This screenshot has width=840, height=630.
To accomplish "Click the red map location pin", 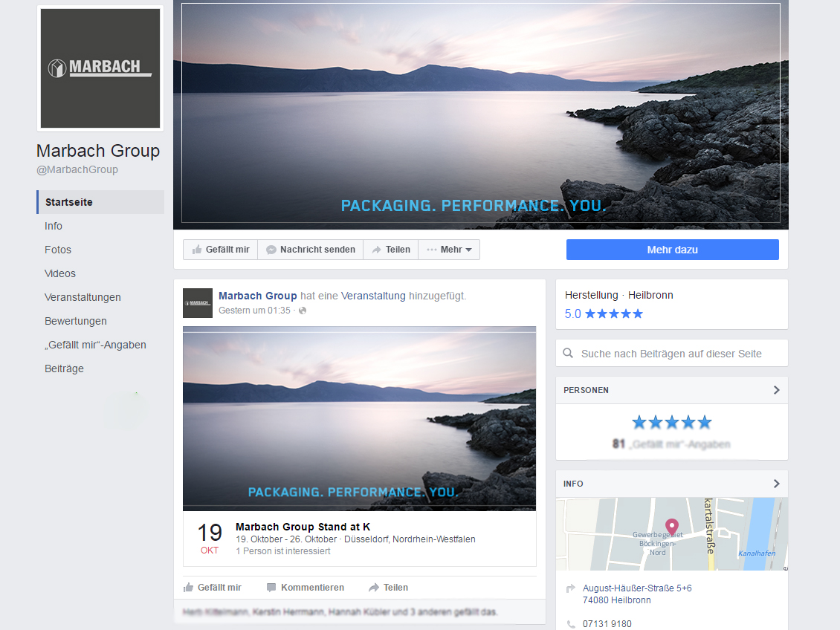I will click(672, 527).
